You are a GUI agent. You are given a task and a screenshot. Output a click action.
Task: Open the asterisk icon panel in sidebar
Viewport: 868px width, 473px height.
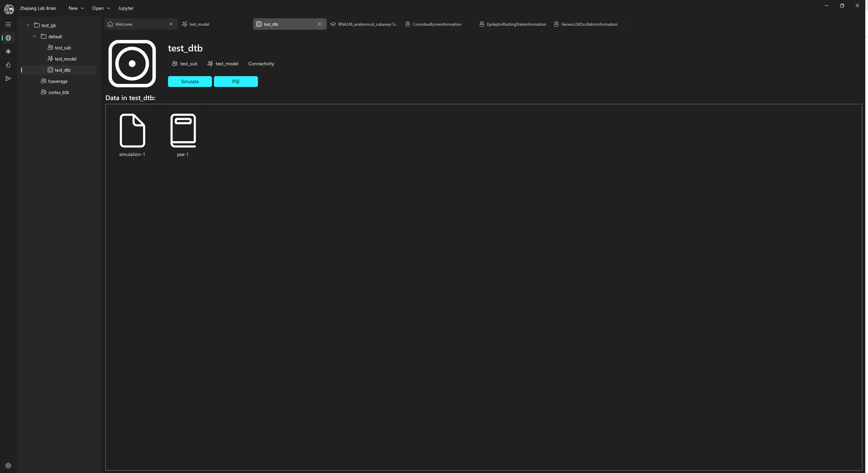click(x=8, y=51)
